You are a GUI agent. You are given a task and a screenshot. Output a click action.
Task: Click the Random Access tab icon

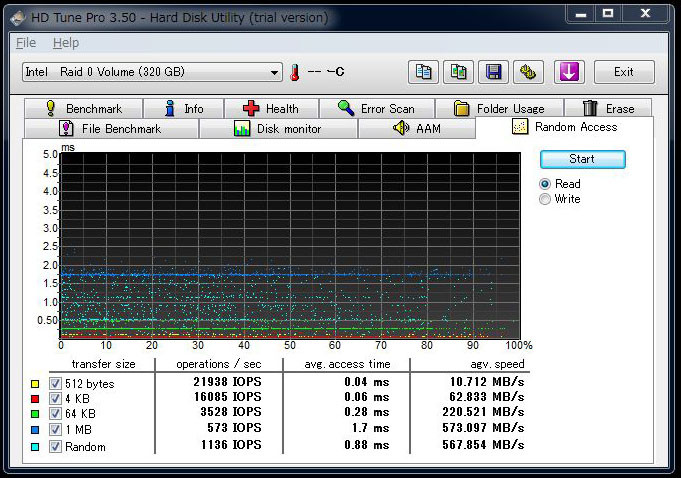coord(520,127)
